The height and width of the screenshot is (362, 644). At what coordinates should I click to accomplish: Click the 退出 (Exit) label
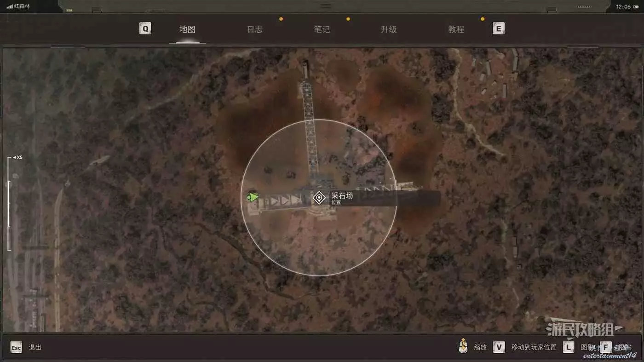point(35,347)
